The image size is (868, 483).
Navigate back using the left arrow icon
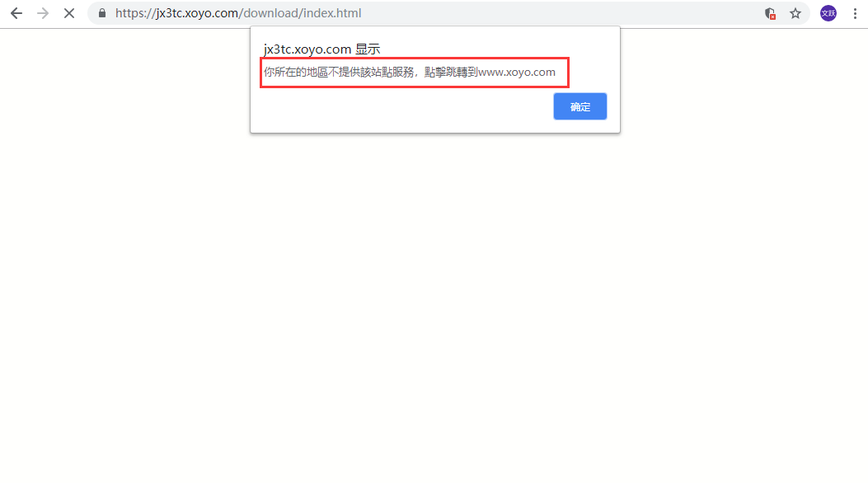16,13
